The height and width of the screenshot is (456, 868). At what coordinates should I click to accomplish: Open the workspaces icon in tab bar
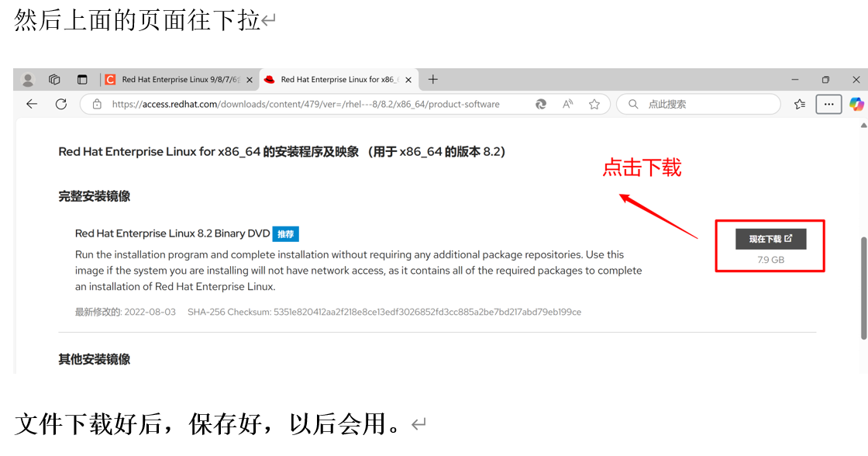tap(54, 80)
